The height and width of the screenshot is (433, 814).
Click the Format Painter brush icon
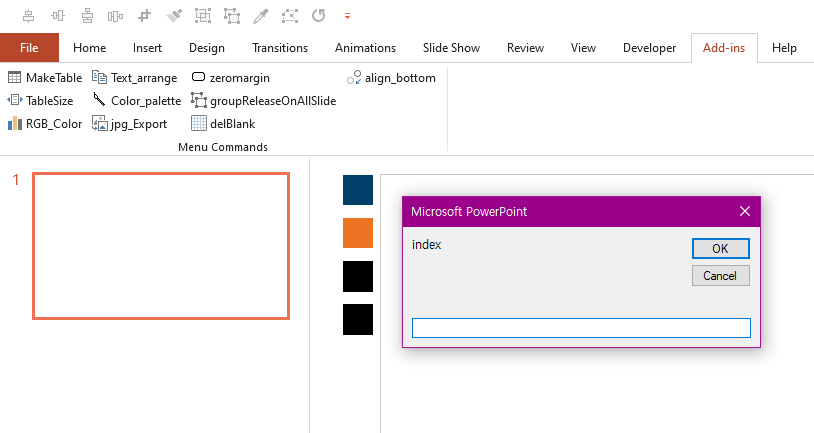coord(174,16)
